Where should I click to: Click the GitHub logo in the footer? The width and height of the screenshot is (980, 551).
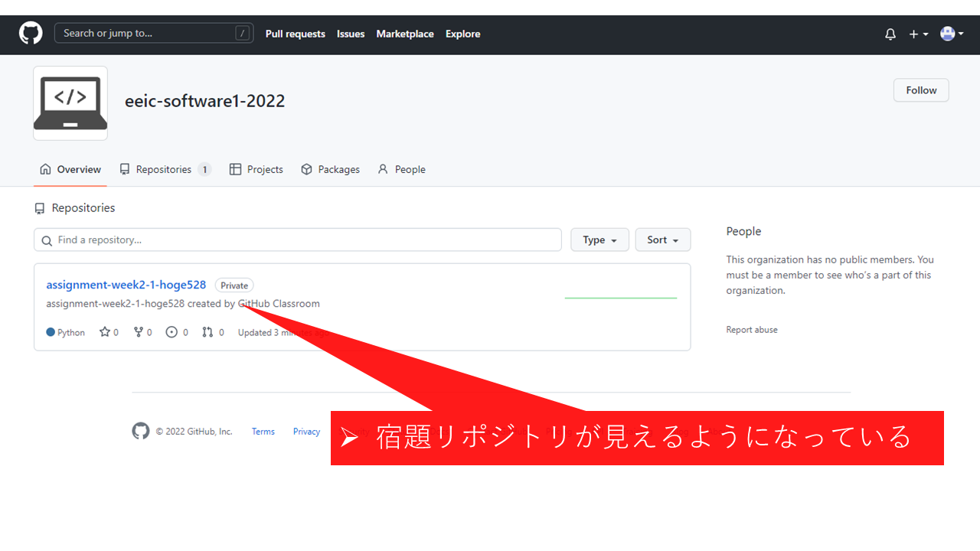click(x=141, y=431)
